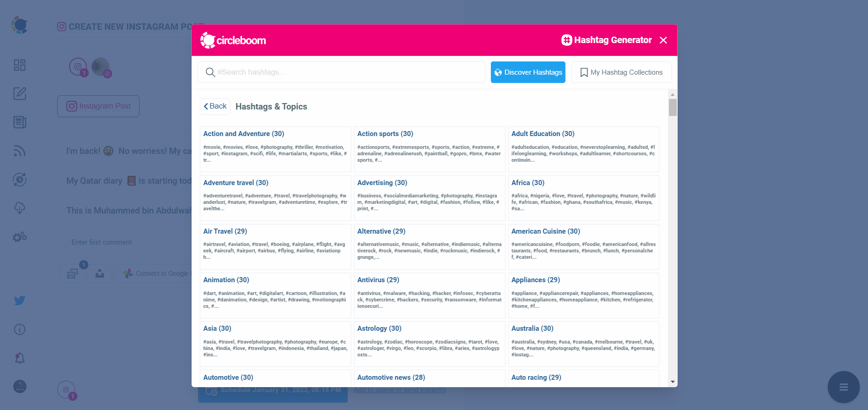Click scrollbar up arrow in dialog
Image resolution: width=868 pixels, height=410 pixels.
pos(672,94)
